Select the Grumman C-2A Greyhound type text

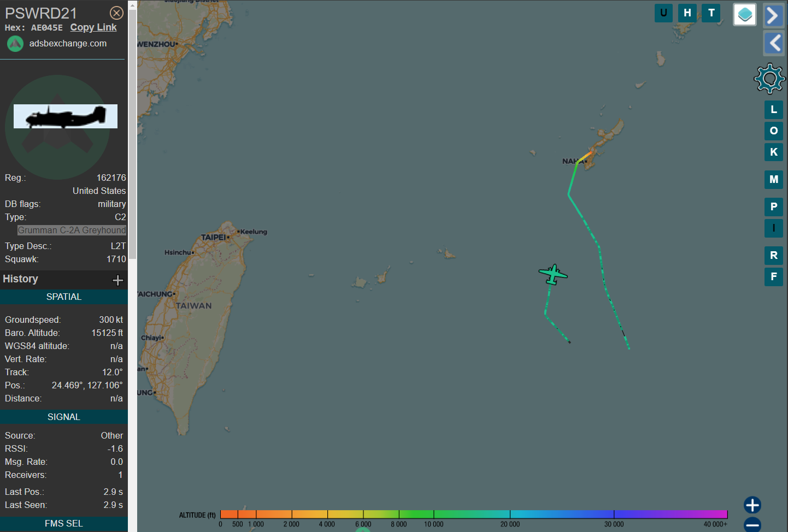click(x=72, y=230)
